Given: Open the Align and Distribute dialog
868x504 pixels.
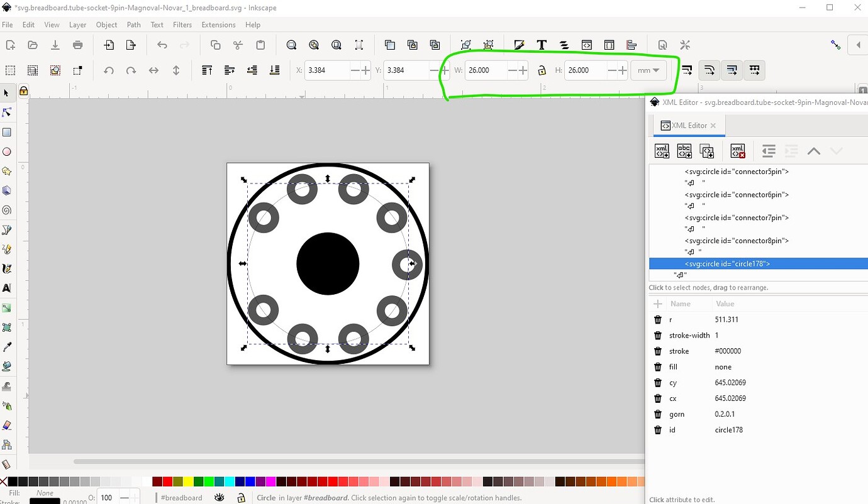Looking at the screenshot, I should [x=632, y=45].
